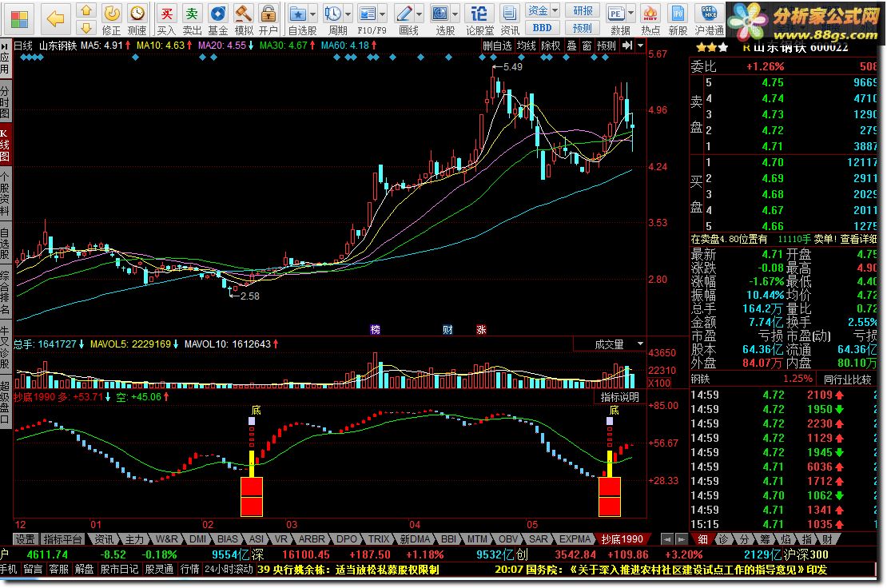Open the 模拟 simulated trading icon
This screenshot has width=887, height=588.
point(243,20)
